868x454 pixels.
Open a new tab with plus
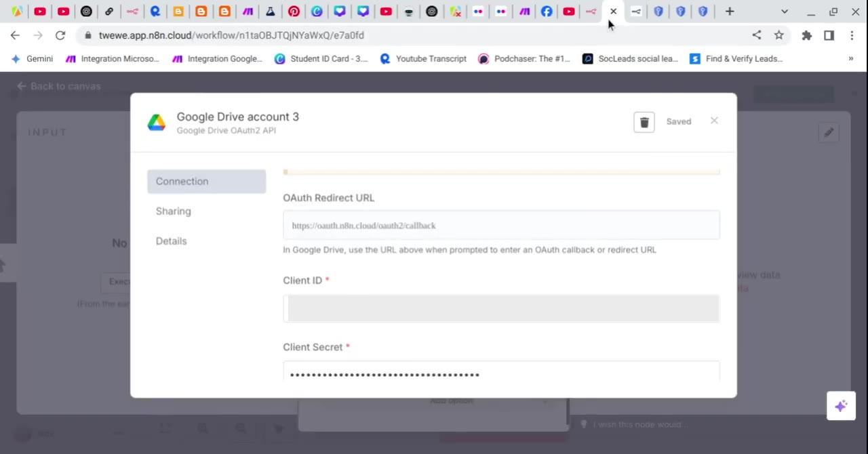pyautogui.click(x=730, y=12)
